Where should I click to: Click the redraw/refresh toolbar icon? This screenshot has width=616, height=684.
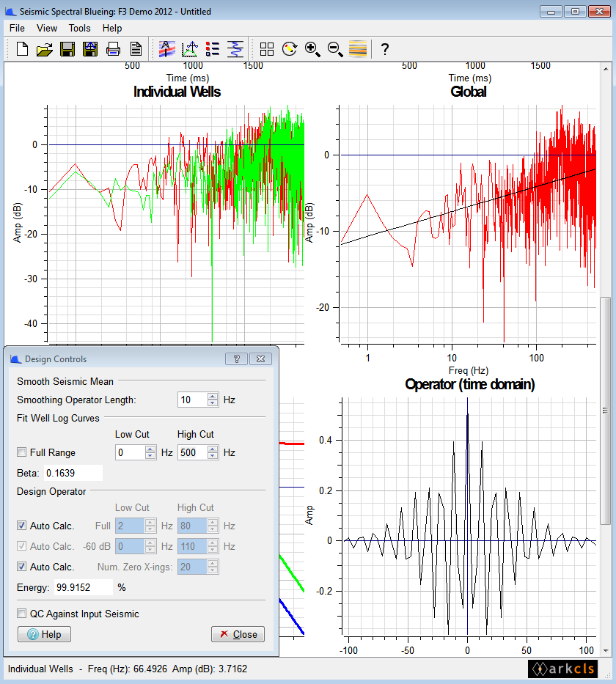tap(290, 49)
